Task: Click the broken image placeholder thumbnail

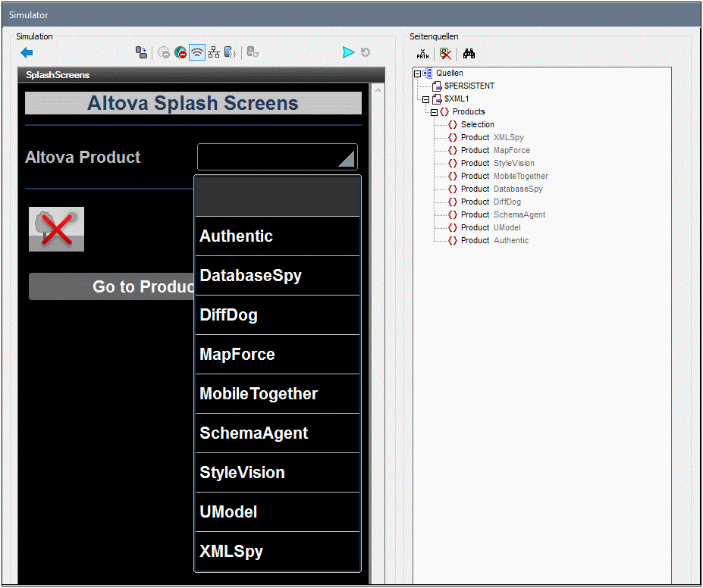Action: tap(57, 229)
